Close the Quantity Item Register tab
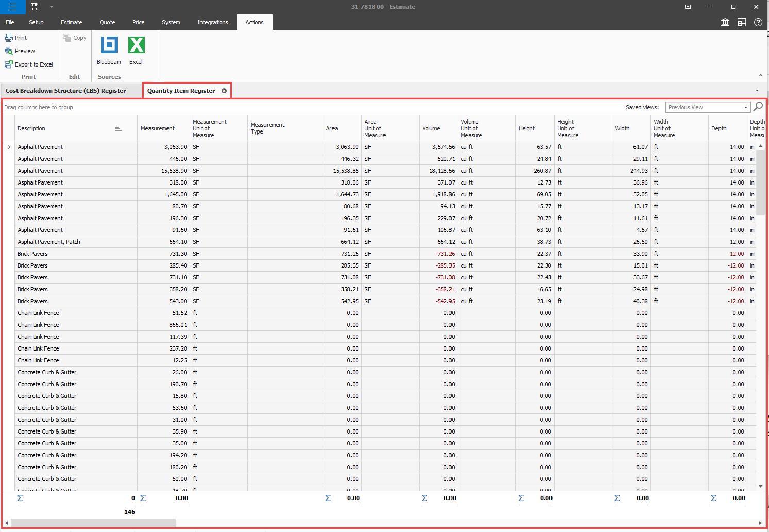Viewport: 769px width, 532px height. click(x=224, y=91)
